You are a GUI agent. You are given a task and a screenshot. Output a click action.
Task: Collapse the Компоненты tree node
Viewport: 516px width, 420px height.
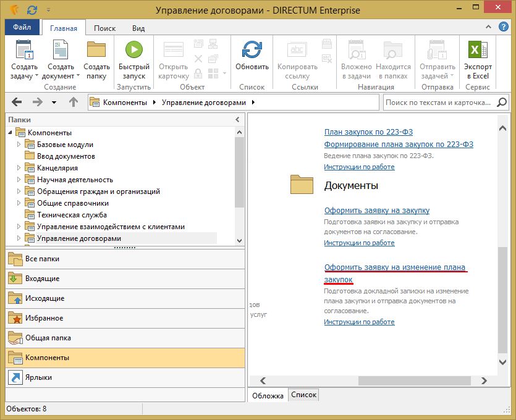tap(10, 133)
